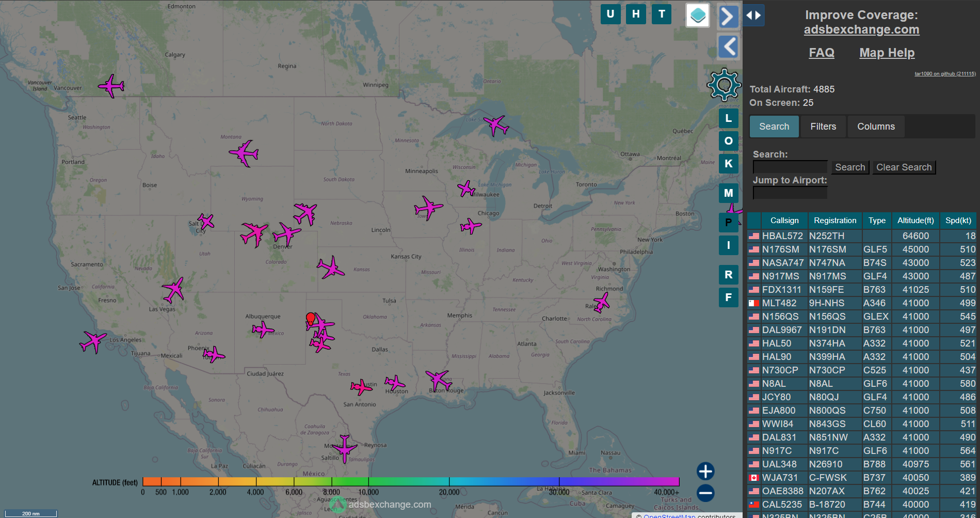This screenshot has width=980, height=518.
Task: Open the map layers selector icon
Action: (x=698, y=15)
